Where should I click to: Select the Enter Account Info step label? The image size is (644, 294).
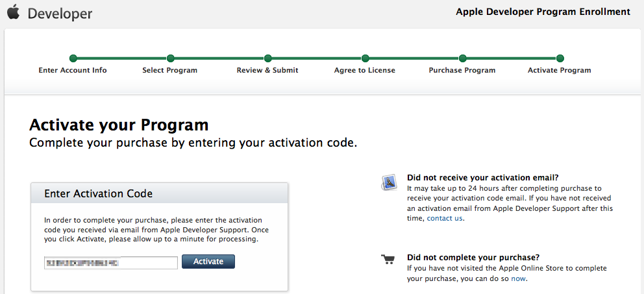click(73, 70)
